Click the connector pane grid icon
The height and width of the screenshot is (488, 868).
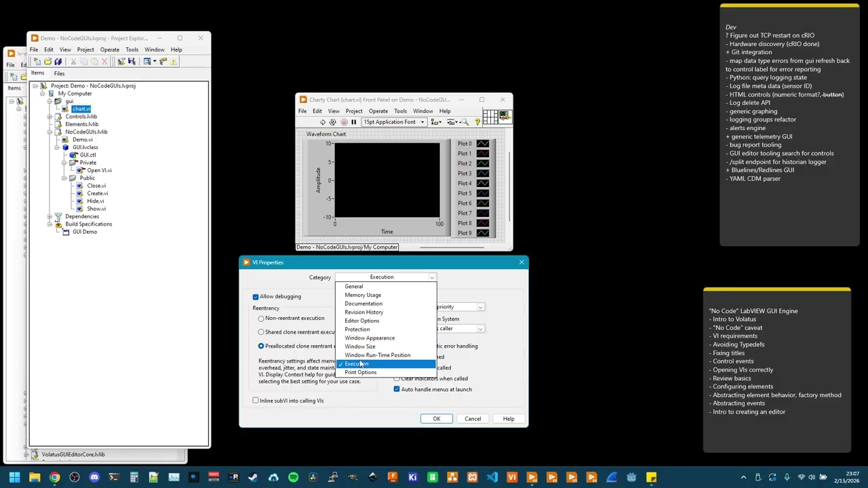490,118
